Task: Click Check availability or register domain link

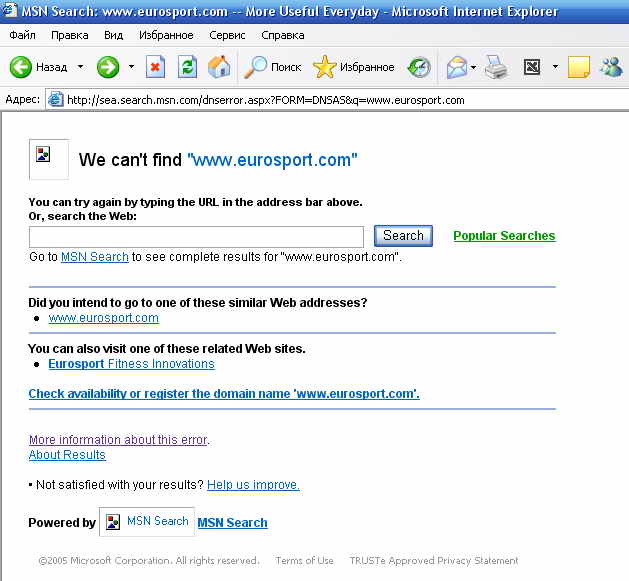Action: (224, 394)
